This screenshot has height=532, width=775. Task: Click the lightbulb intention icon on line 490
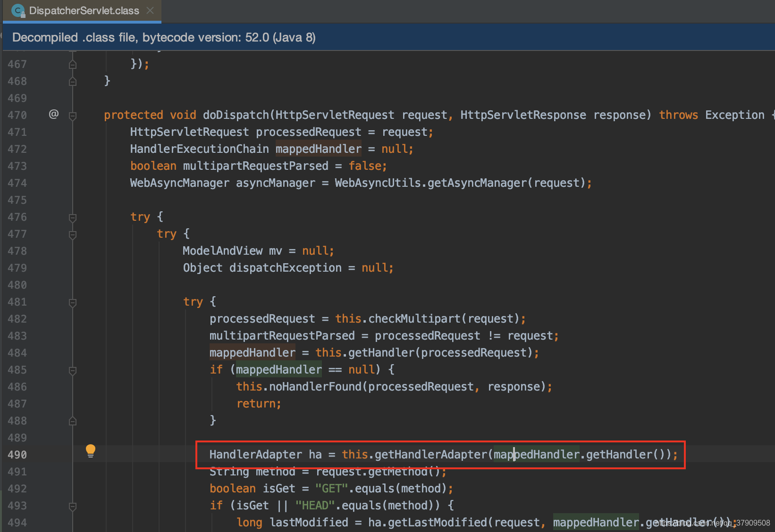pyautogui.click(x=91, y=451)
